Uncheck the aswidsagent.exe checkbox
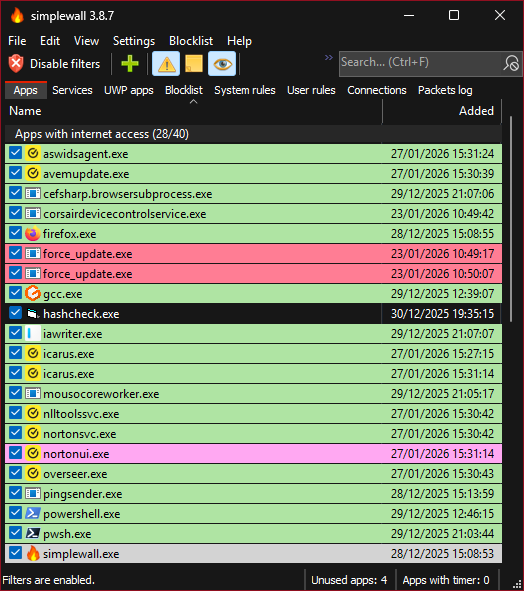524x591 pixels. (15, 153)
